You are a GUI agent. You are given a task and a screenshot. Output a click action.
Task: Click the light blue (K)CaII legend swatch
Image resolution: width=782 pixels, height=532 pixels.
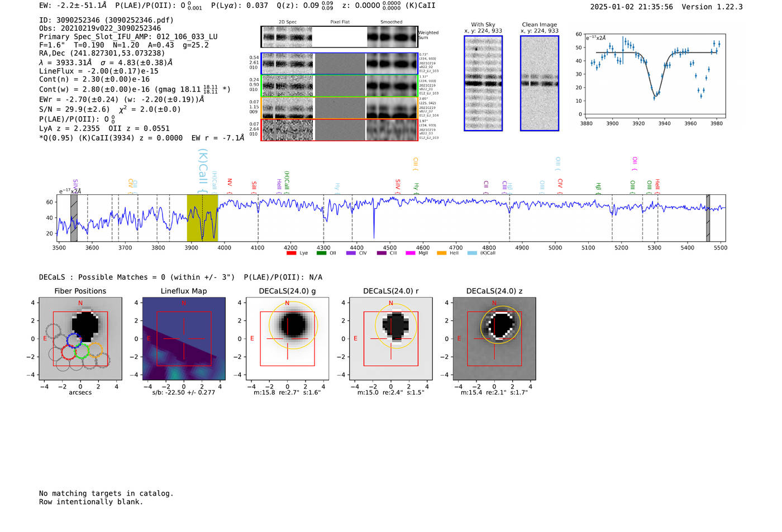click(x=472, y=253)
